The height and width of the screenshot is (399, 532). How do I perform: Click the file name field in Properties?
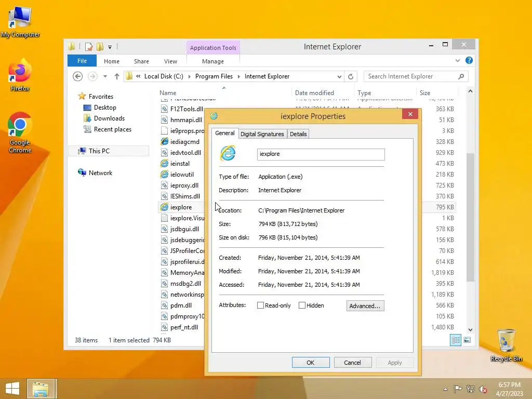click(321, 154)
